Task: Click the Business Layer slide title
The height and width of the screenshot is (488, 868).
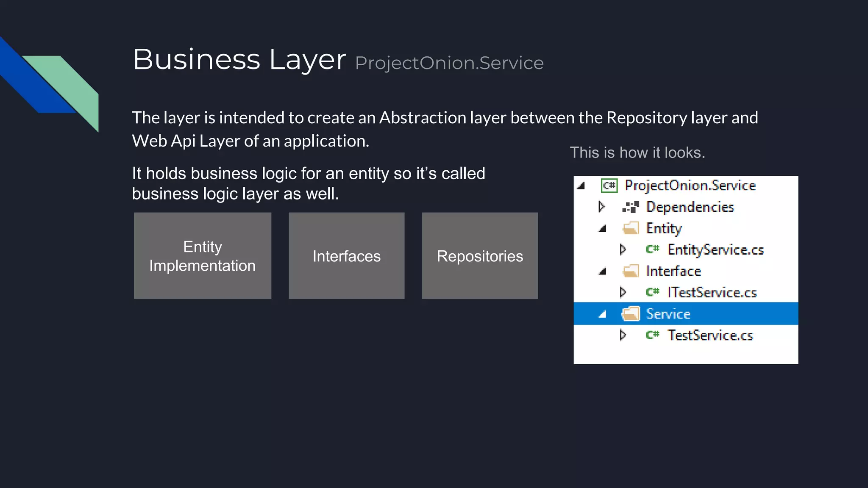Action: [239, 59]
